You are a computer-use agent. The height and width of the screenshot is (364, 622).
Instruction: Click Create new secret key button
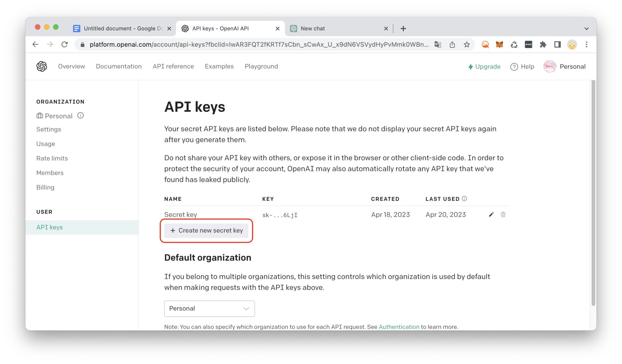(x=206, y=231)
